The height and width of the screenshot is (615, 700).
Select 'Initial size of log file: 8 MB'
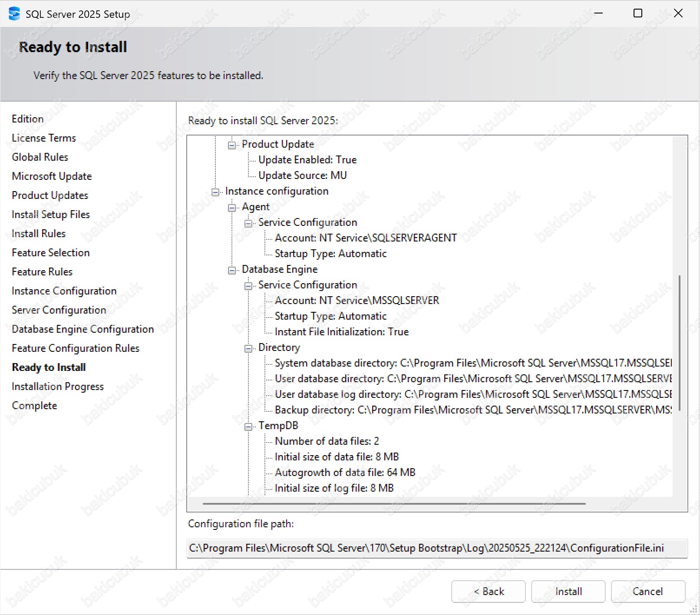click(x=334, y=488)
